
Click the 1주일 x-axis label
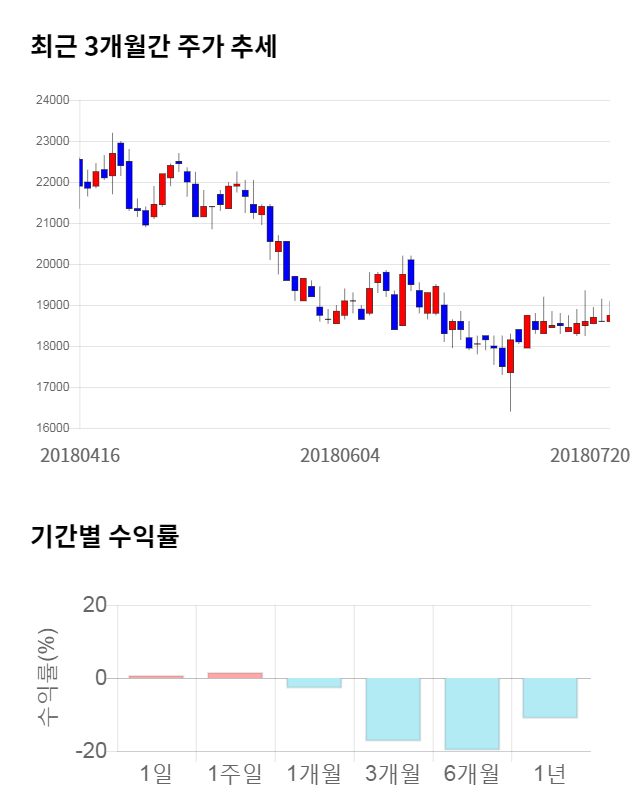[235, 773]
